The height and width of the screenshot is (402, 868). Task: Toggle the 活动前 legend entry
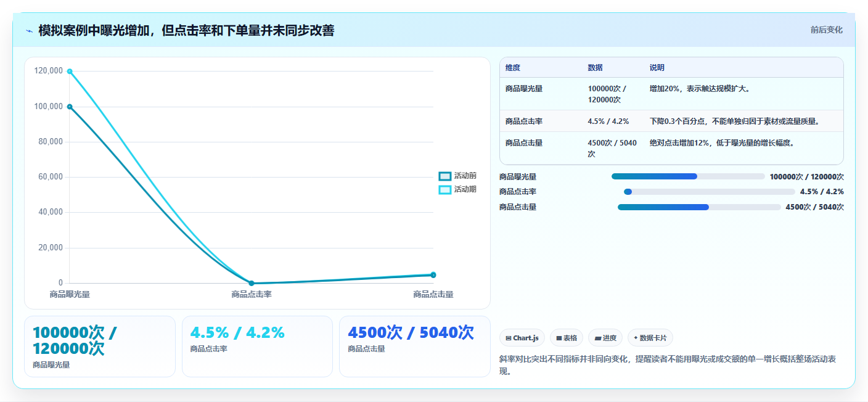[x=457, y=176]
